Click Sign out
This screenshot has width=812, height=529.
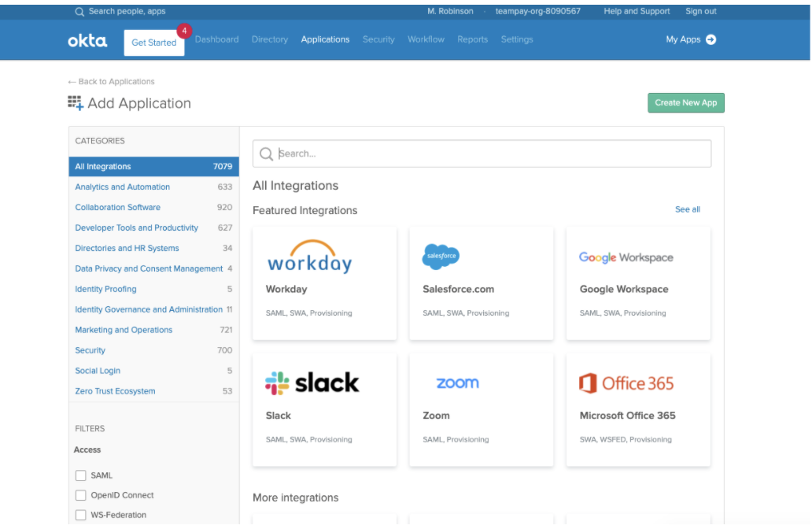pyautogui.click(x=700, y=11)
